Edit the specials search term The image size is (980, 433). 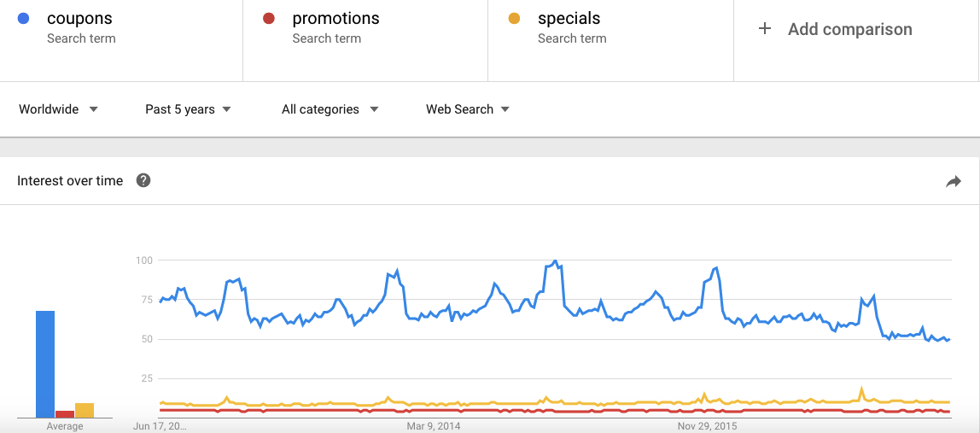pyautogui.click(x=610, y=41)
